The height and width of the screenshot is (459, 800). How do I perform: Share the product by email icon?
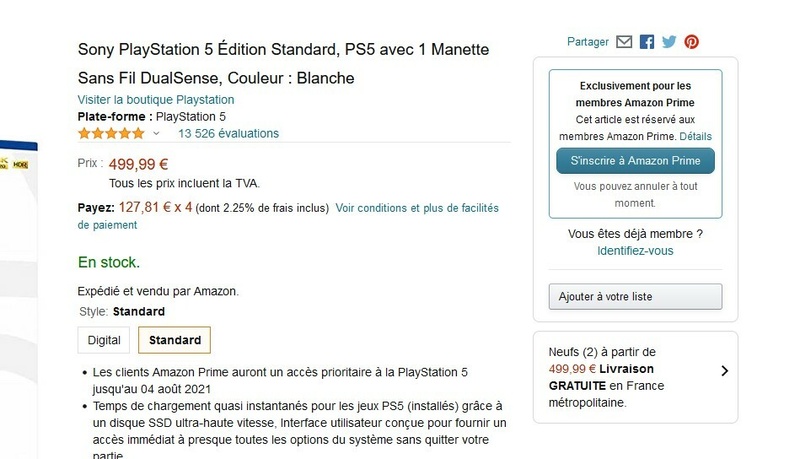[625, 42]
